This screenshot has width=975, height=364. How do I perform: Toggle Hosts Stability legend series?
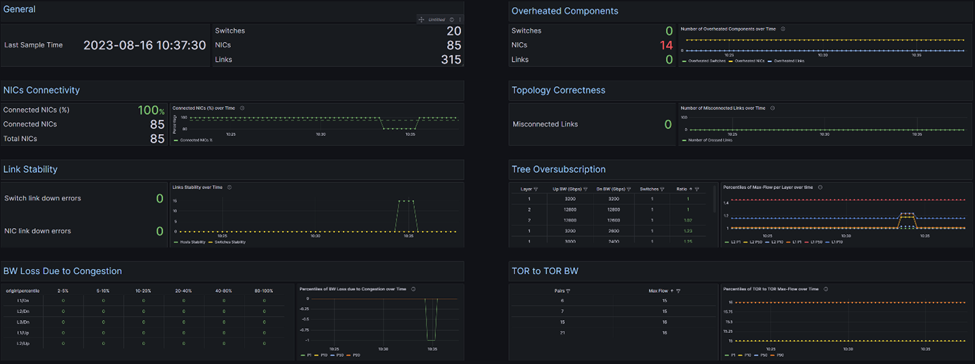tap(191, 241)
